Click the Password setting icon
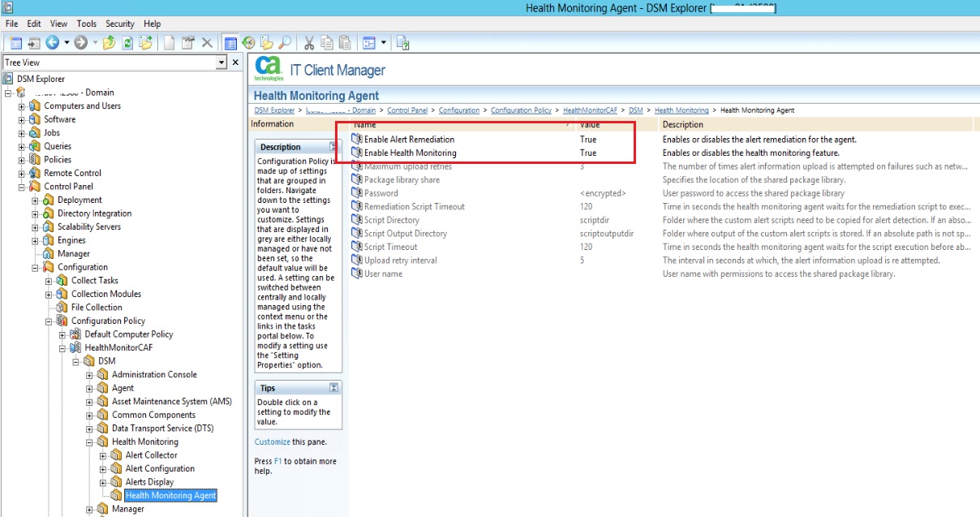The height and width of the screenshot is (517, 980). (357, 193)
